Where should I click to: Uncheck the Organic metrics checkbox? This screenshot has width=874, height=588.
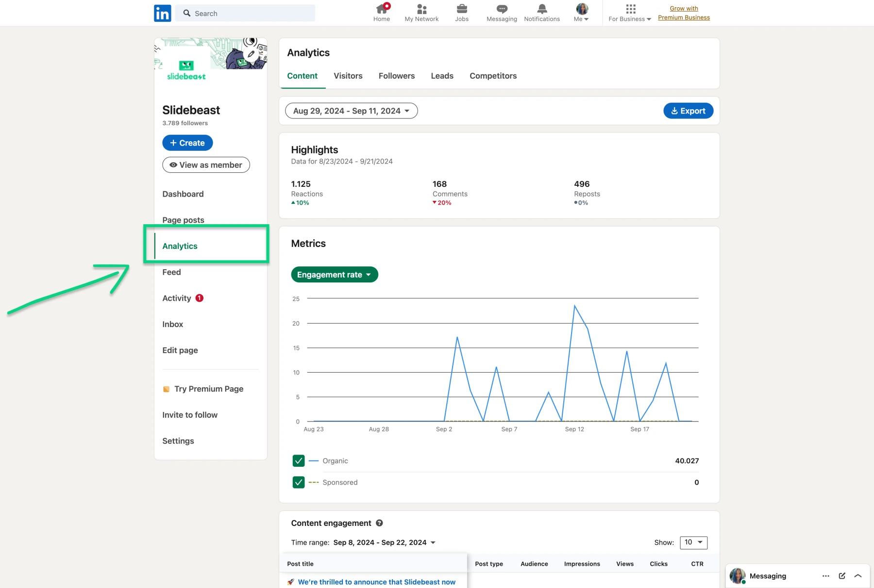299,460
